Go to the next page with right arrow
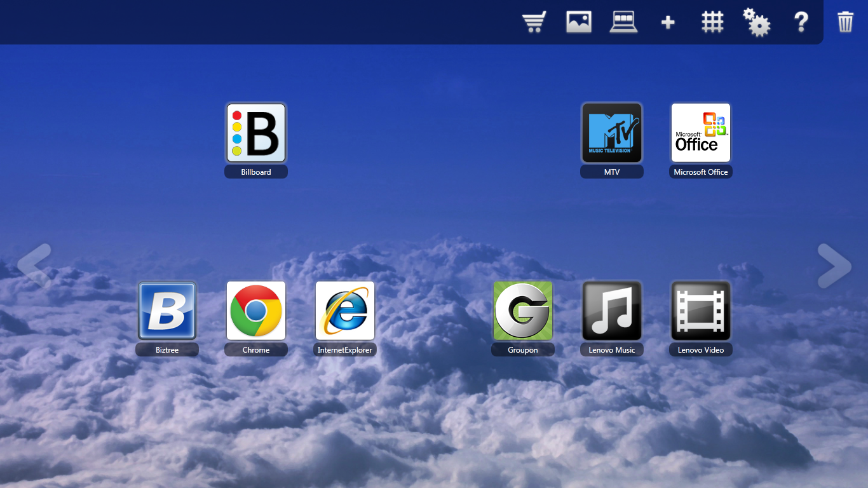Image resolution: width=868 pixels, height=488 pixels. pos(834,266)
